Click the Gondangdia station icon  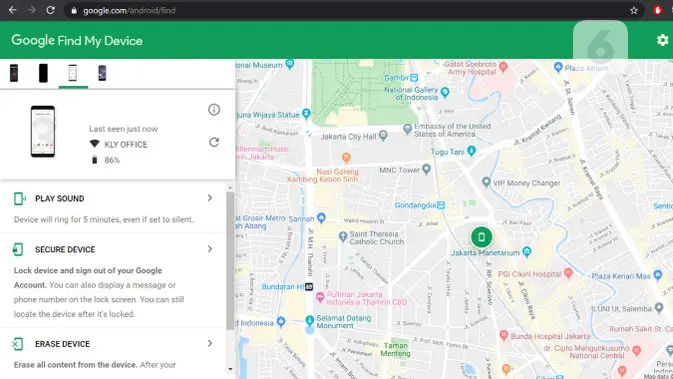pos(441,205)
